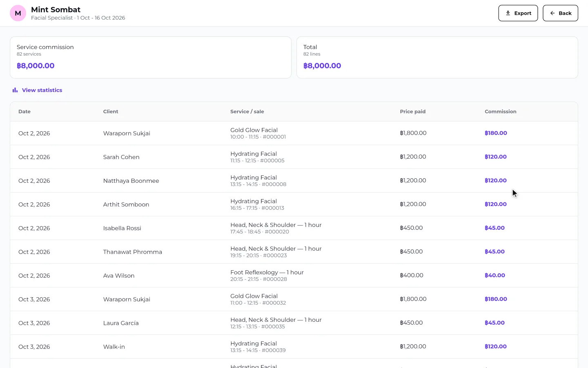Click Hydrating Facial booking #000008

point(258,181)
